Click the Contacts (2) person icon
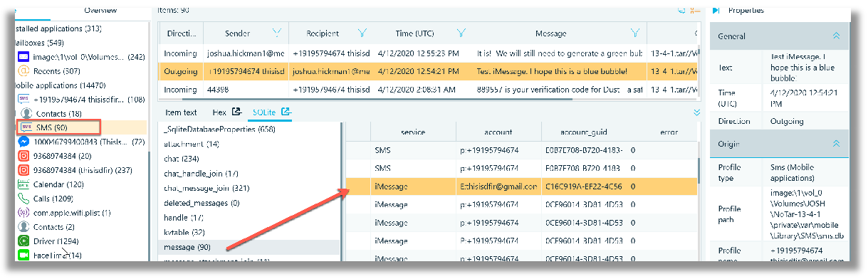Image resolution: width=868 pixels, height=279 pixels. pyautogui.click(x=23, y=227)
